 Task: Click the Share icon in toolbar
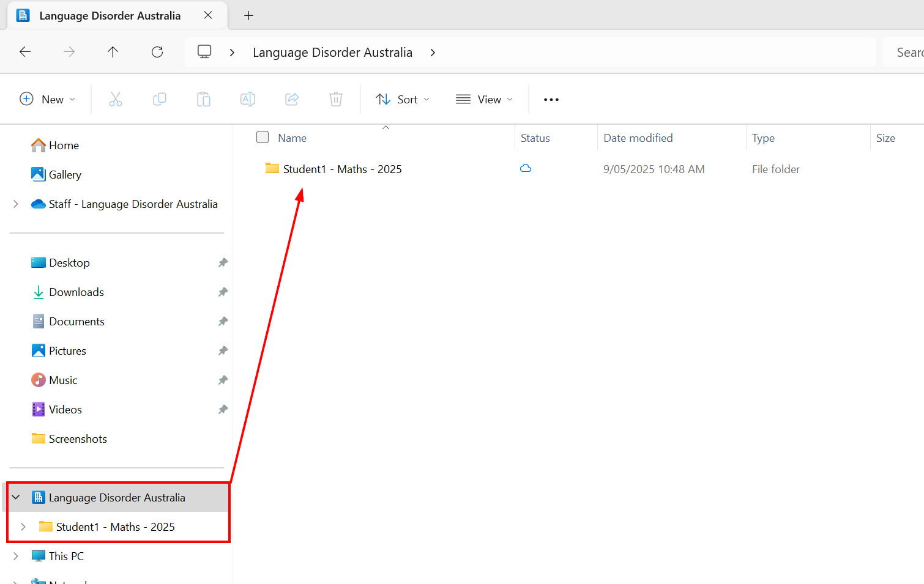click(292, 99)
